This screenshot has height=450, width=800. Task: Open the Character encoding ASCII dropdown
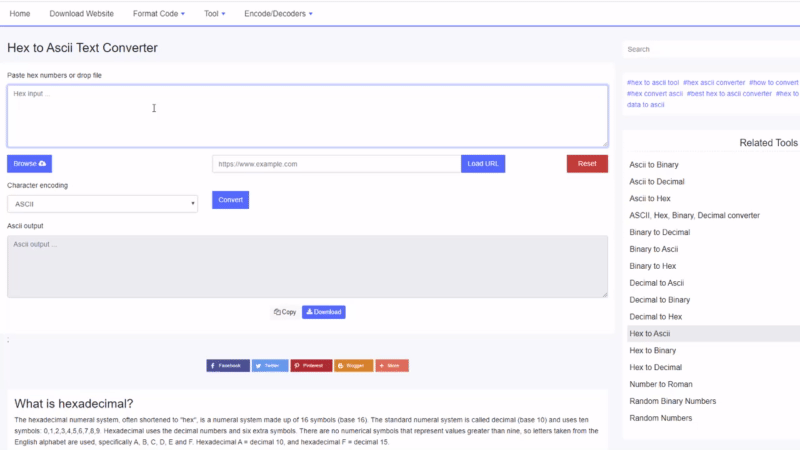(102, 204)
